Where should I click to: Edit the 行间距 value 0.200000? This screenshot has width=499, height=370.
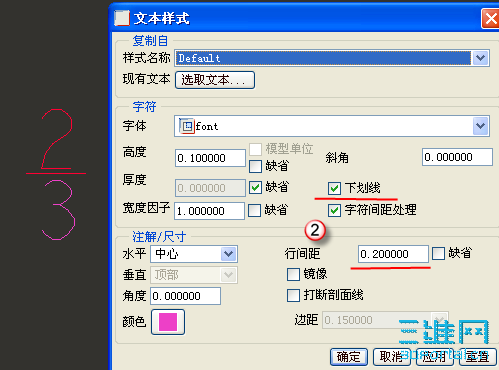(x=393, y=254)
